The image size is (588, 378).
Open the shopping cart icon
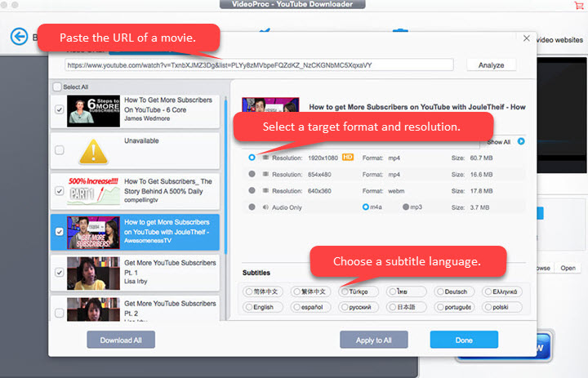point(579,5)
